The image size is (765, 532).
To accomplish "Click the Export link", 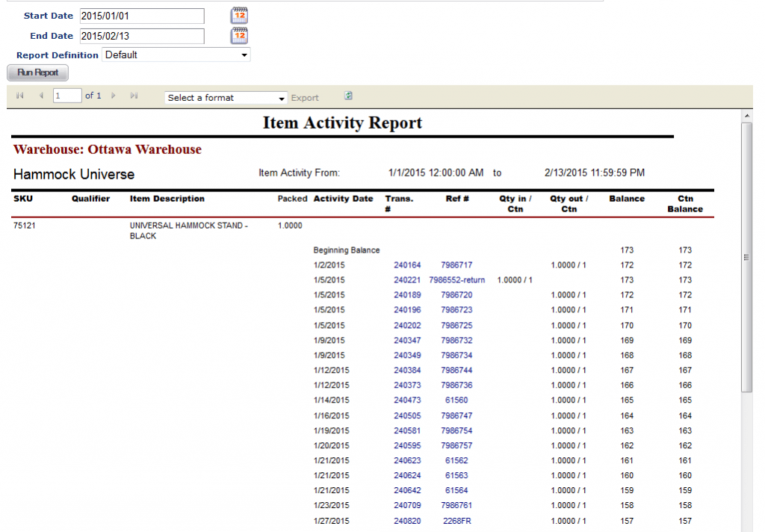I will point(305,98).
